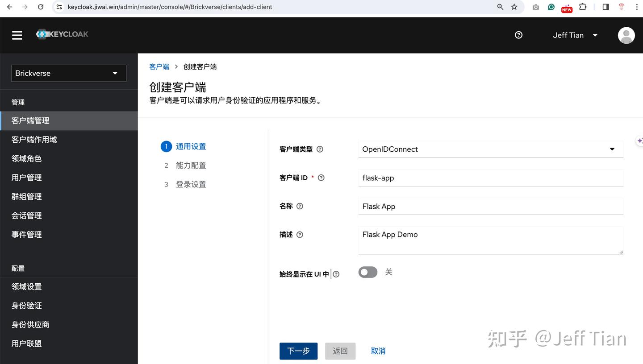Click the Keycloak logo
The image size is (643, 364).
pos(62,34)
